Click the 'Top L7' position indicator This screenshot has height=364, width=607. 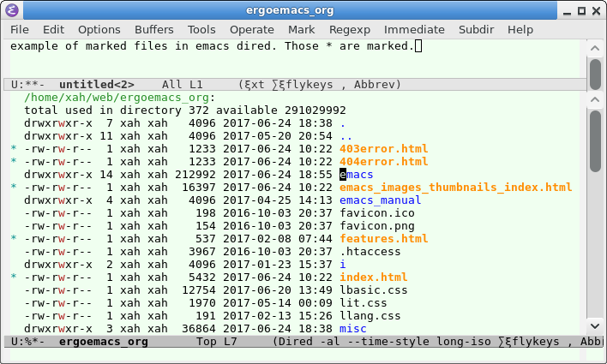(x=216, y=342)
